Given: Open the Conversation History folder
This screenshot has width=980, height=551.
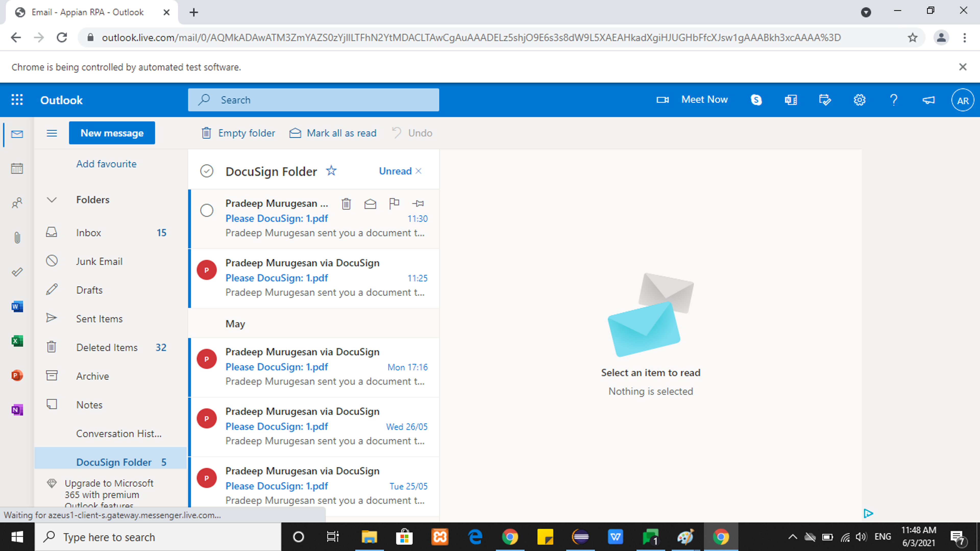Looking at the screenshot, I should coord(110,433).
